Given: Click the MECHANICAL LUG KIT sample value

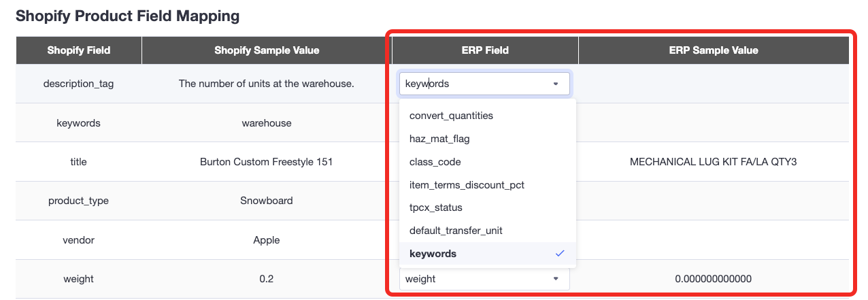Looking at the screenshot, I should 714,162.
